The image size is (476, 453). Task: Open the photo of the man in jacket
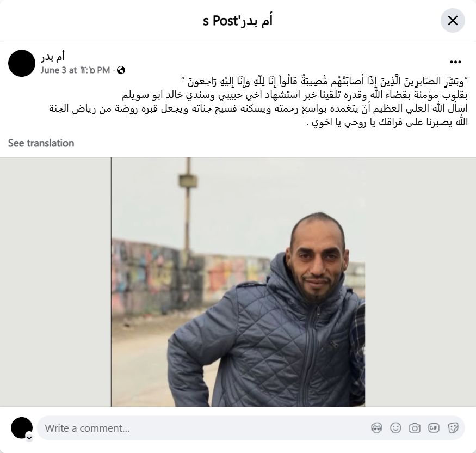click(x=238, y=281)
